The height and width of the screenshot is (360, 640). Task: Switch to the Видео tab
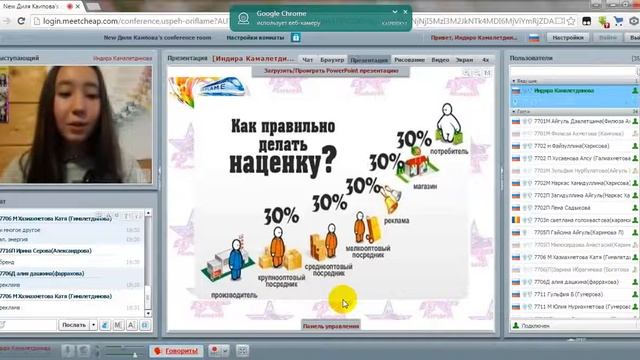tap(440, 60)
